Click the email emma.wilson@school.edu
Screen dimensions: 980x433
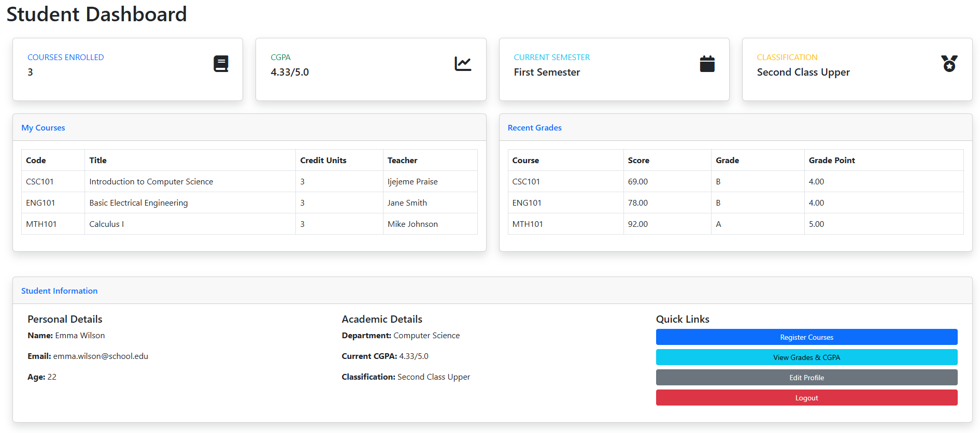[x=101, y=356]
